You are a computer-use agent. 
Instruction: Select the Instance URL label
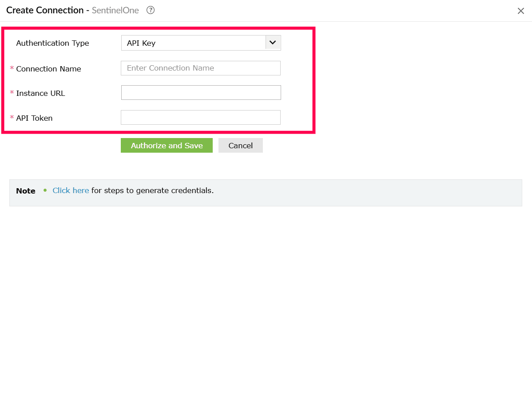coord(40,93)
